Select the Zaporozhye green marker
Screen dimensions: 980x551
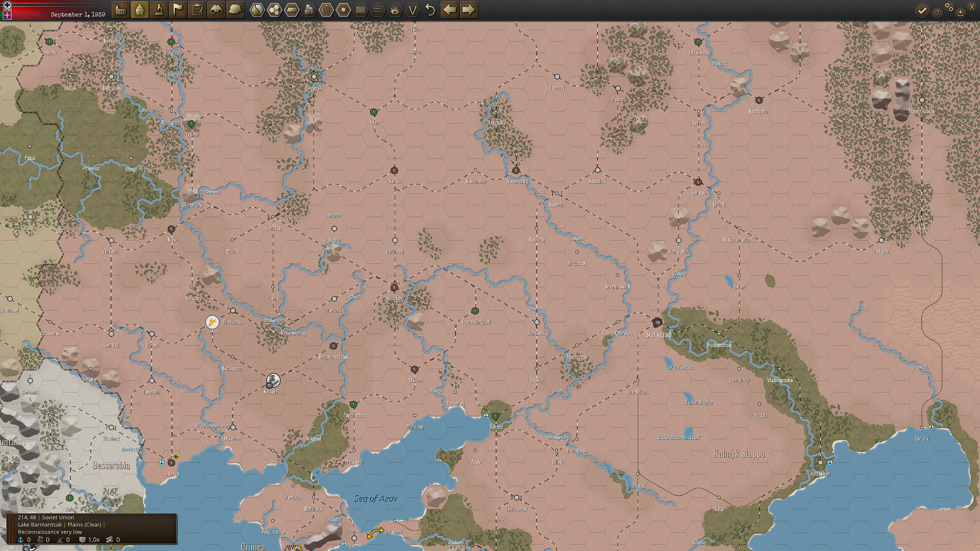point(353,404)
